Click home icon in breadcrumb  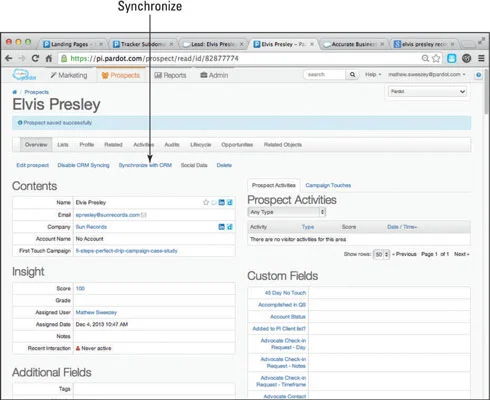coord(15,92)
